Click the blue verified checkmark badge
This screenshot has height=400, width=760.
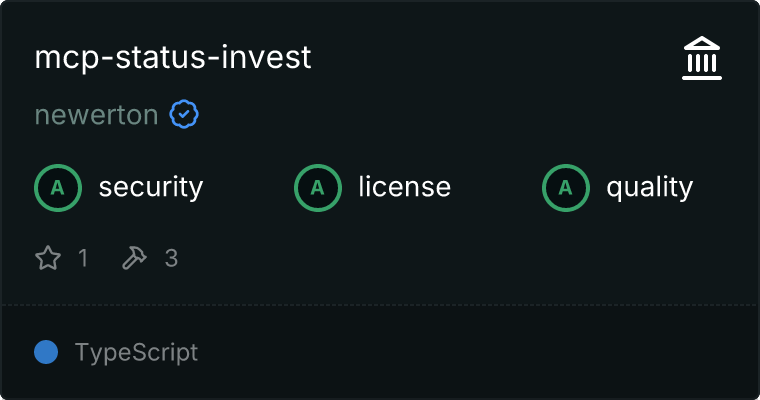[x=184, y=115]
